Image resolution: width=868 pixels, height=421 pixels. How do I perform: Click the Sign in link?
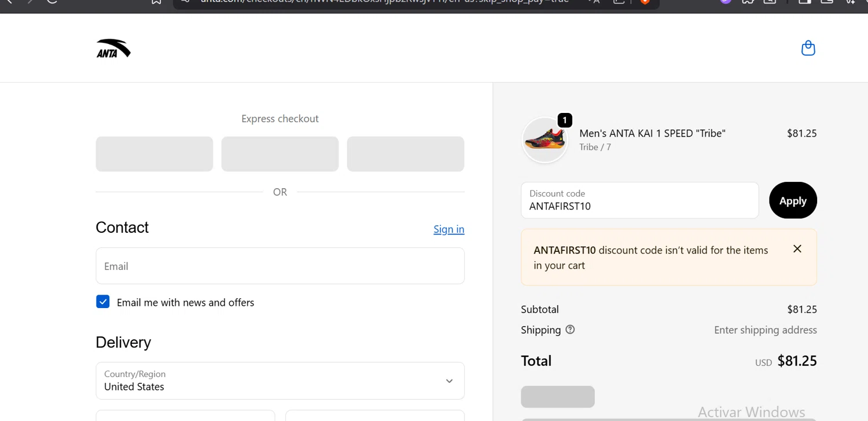click(x=448, y=229)
